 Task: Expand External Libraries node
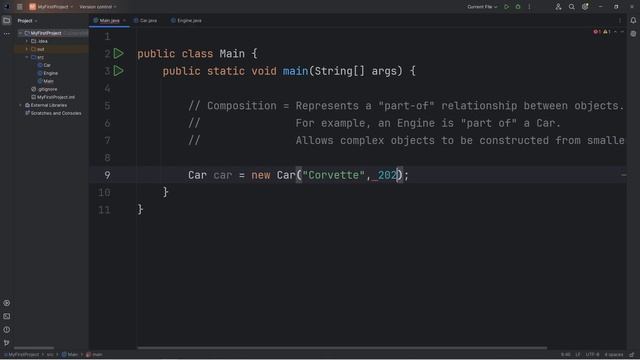(x=20, y=105)
